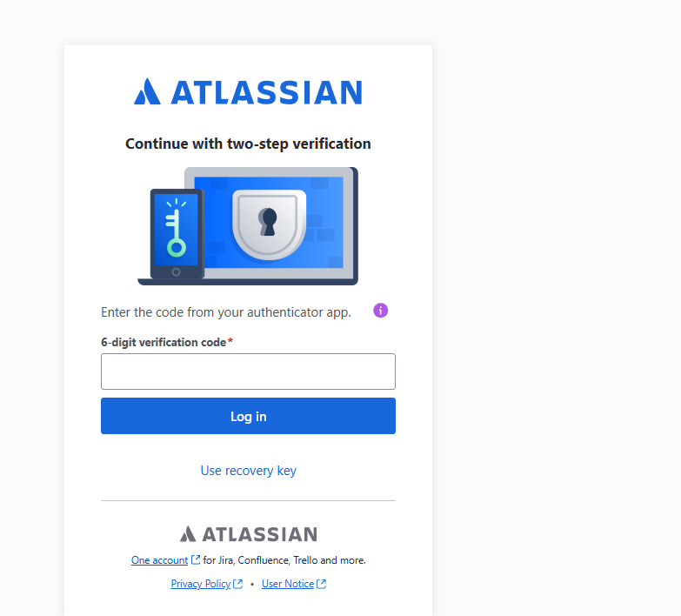
Task: Click the grey footer ATLASSIAN wordmark
Action: 260,534
